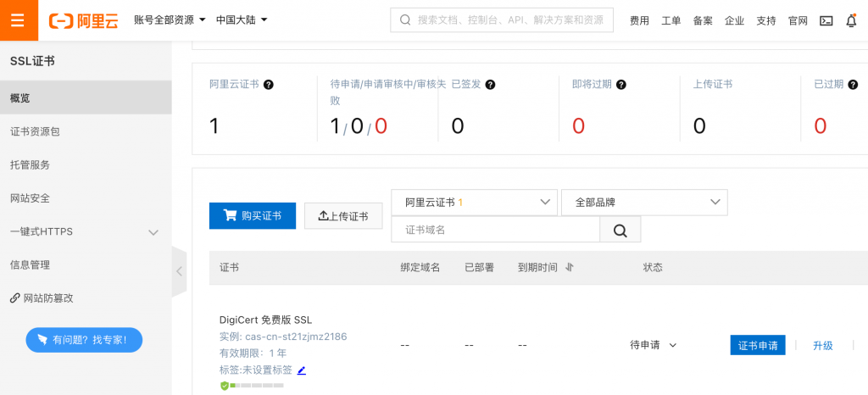Open 官网 in top navigation

click(x=798, y=21)
